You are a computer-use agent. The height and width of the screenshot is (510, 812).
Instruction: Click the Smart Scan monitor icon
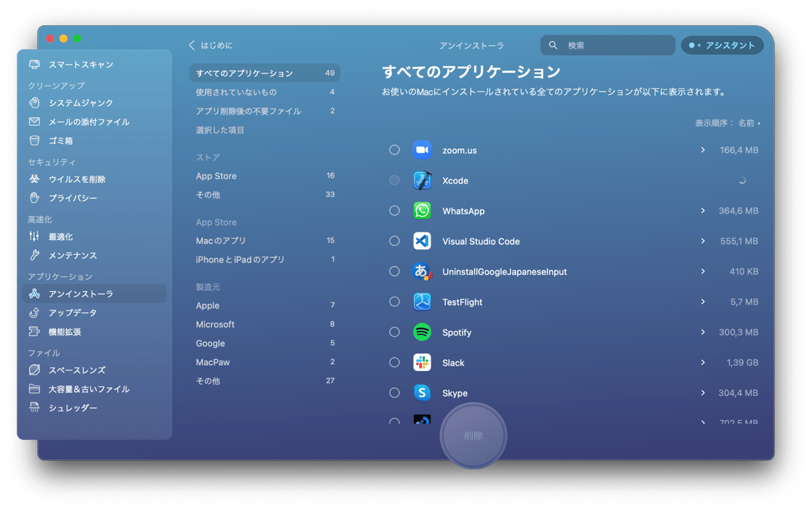pos(35,65)
